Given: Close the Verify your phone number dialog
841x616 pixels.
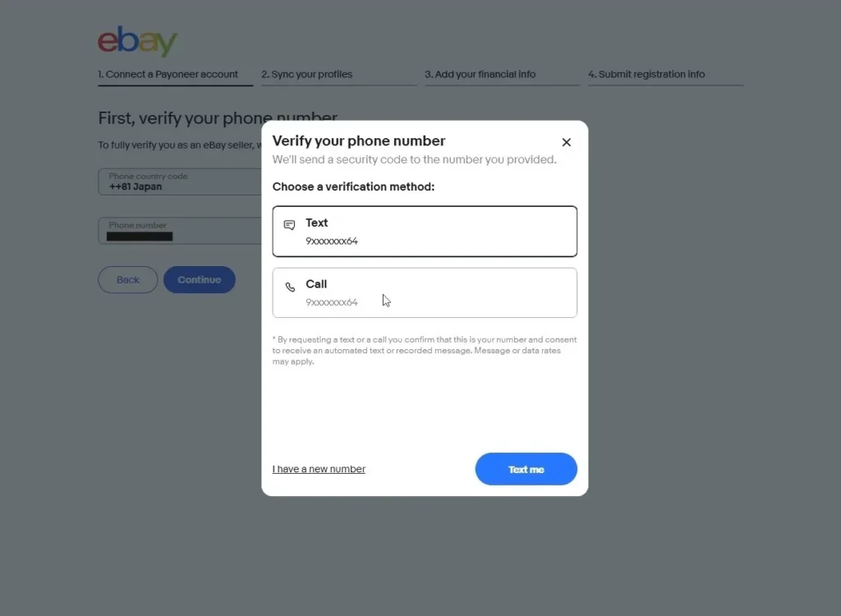Looking at the screenshot, I should (x=566, y=142).
